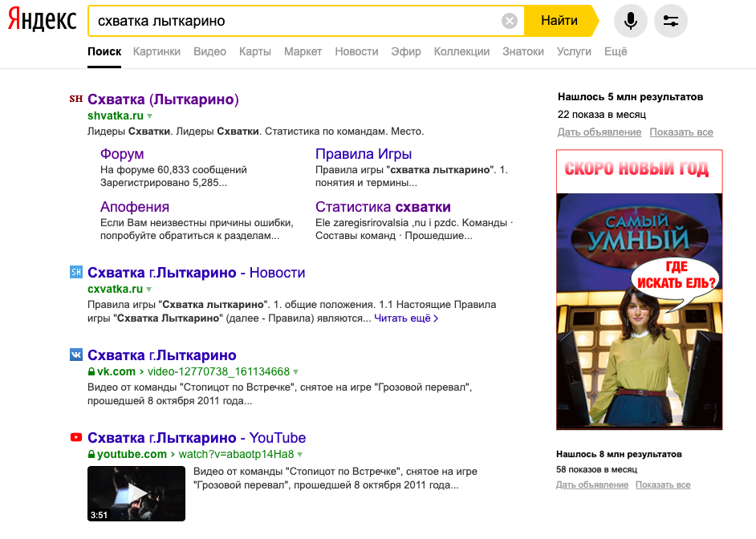Expand the cxvatka.ru dropdown arrow
The width and height of the screenshot is (756, 539).
click(x=149, y=290)
